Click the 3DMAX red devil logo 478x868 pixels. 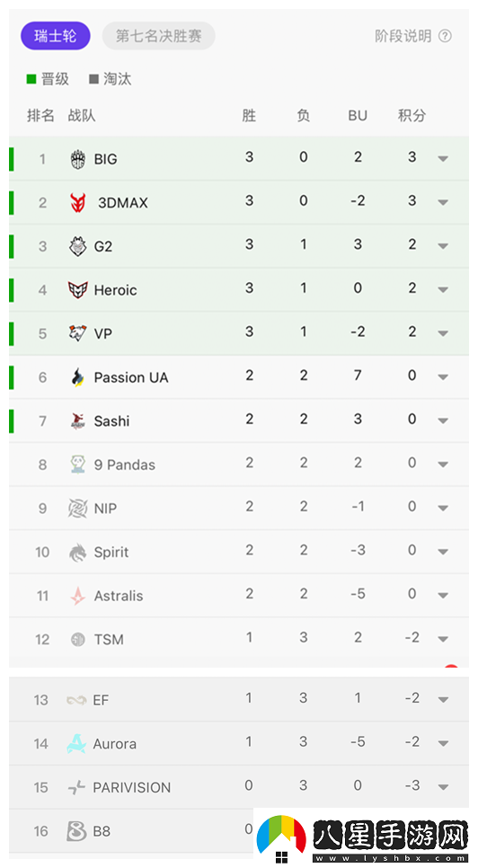point(78,202)
